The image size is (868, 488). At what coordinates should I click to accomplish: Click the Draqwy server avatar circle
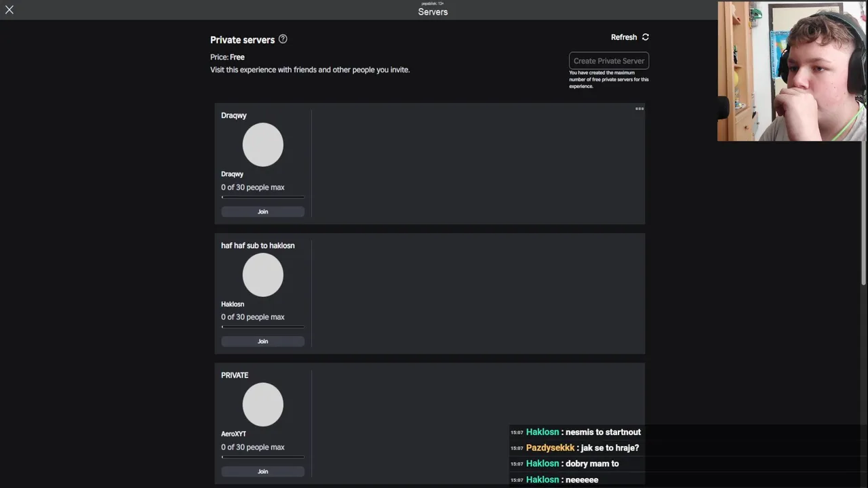[263, 144]
